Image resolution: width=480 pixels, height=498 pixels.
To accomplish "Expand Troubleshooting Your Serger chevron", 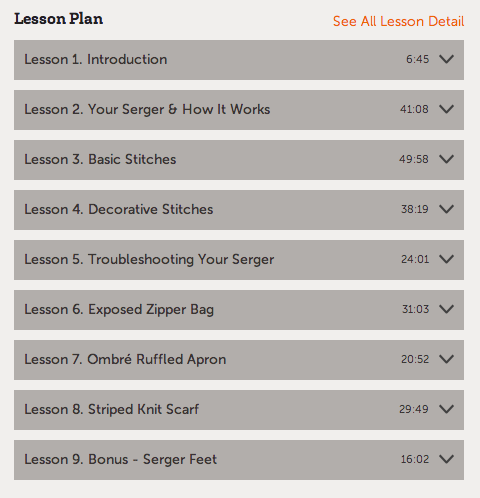I will pyautogui.click(x=446, y=259).
